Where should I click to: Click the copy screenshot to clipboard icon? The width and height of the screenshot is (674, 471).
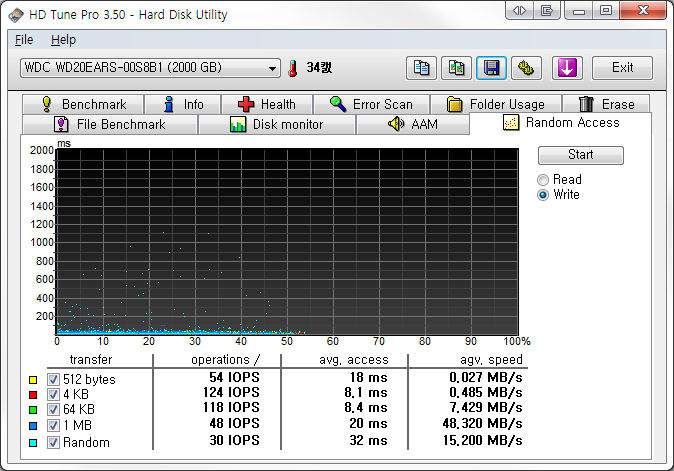pos(456,68)
